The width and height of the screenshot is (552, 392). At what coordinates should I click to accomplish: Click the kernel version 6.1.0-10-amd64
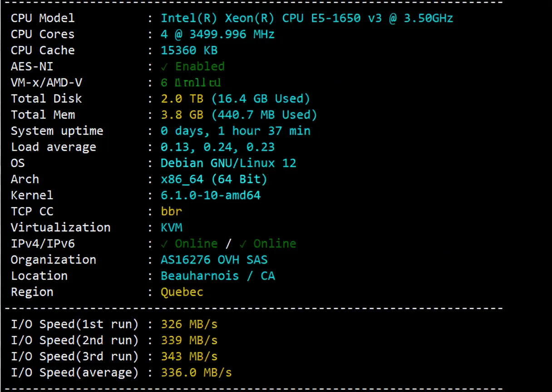tap(210, 195)
